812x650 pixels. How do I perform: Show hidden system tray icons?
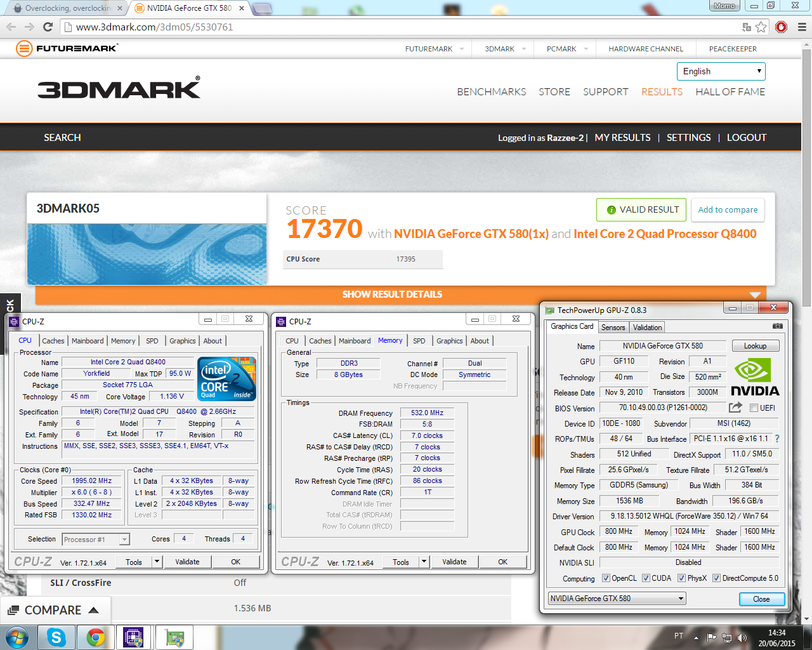(697, 637)
